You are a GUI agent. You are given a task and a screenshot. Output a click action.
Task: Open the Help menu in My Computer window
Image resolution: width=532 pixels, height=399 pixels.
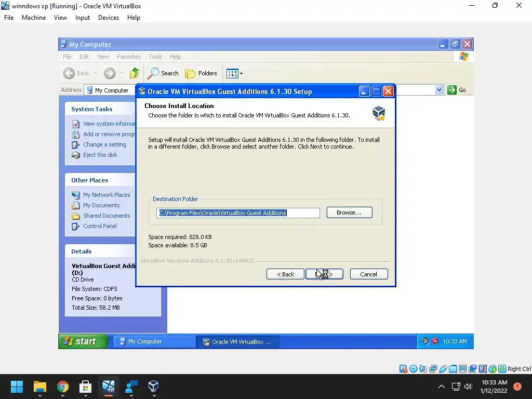click(x=176, y=57)
